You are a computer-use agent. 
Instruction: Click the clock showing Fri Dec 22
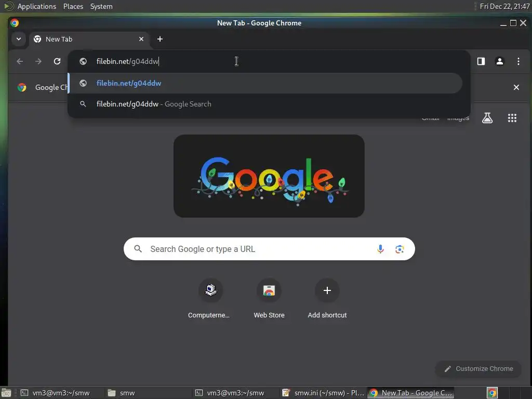pos(504,6)
